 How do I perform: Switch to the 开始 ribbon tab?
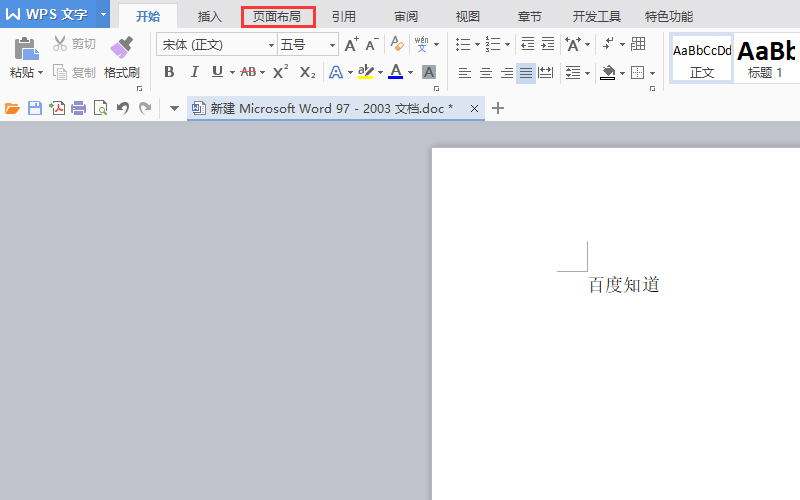point(148,17)
